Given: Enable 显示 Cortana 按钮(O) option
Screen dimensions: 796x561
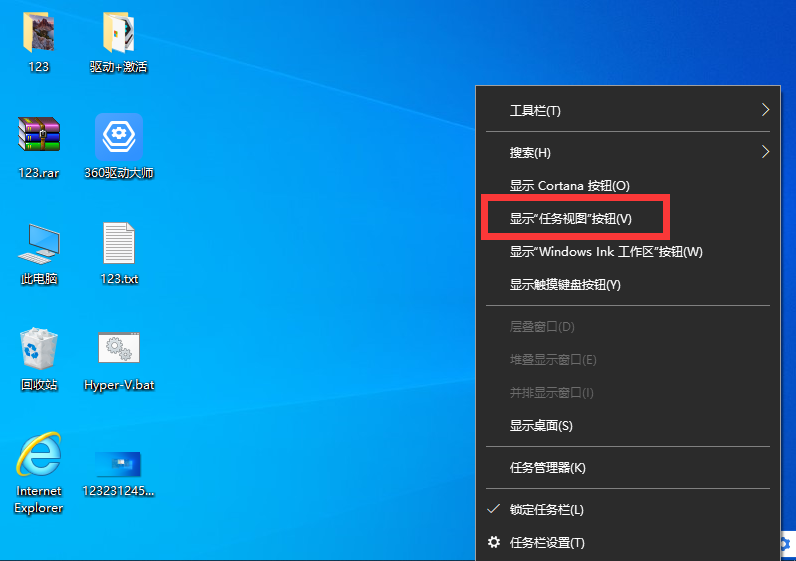Looking at the screenshot, I should tap(569, 185).
